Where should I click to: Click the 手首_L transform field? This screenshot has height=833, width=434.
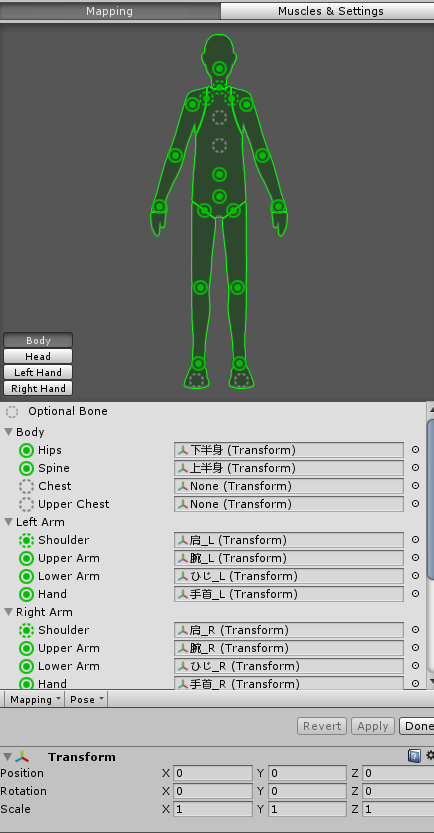click(x=288, y=594)
